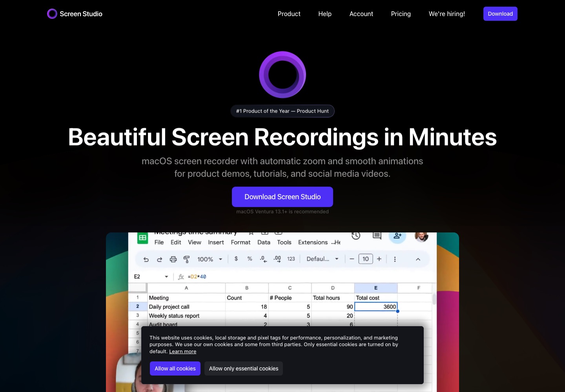Go to the Account page
The height and width of the screenshot is (392, 565).
pyautogui.click(x=361, y=14)
